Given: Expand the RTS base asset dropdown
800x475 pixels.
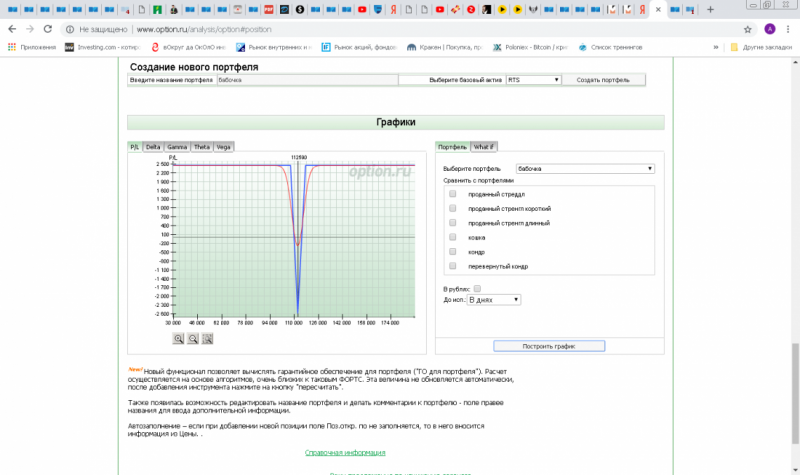Looking at the screenshot, I should (532, 79).
